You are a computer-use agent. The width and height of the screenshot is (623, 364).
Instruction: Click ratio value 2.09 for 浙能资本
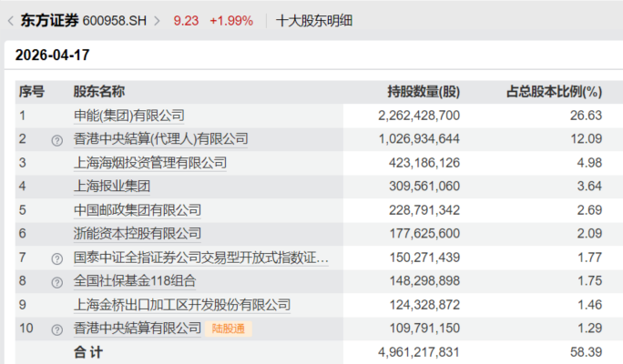point(589,233)
